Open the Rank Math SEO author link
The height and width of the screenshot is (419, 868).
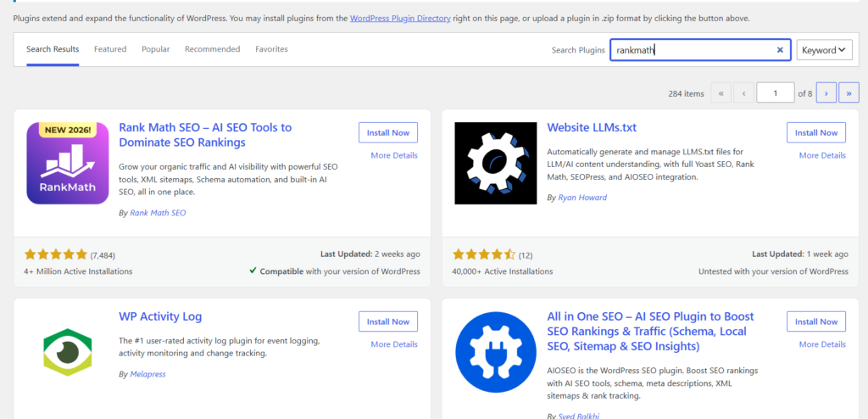pos(158,213)
